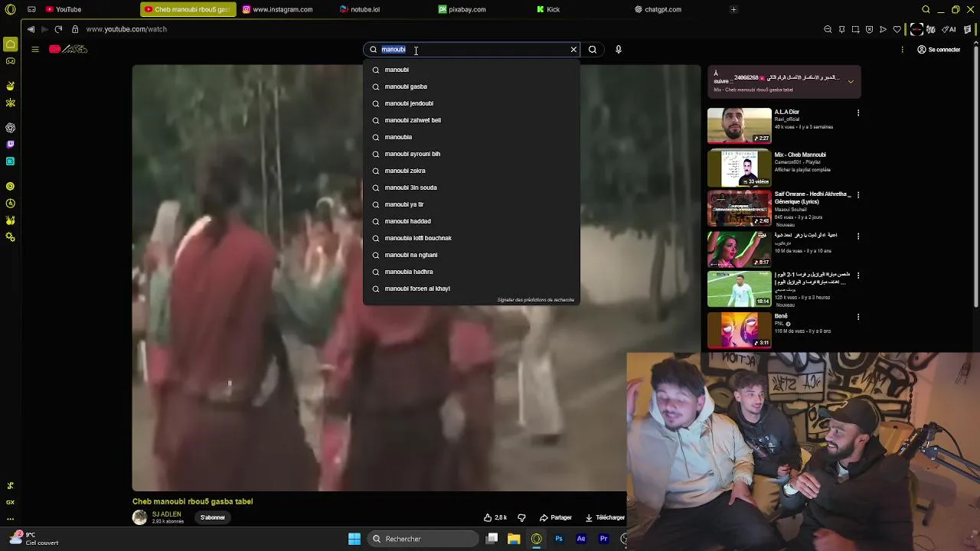Open the ad blocker shield icon
This screenshot has width=980, height=551.
869,29
